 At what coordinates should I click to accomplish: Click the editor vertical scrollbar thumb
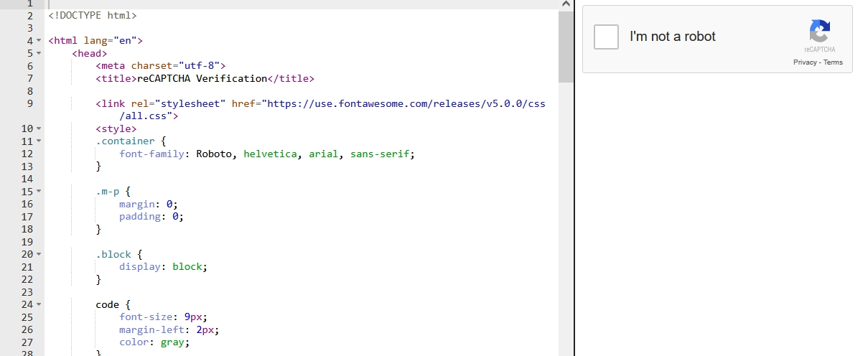tap(566, 47)
